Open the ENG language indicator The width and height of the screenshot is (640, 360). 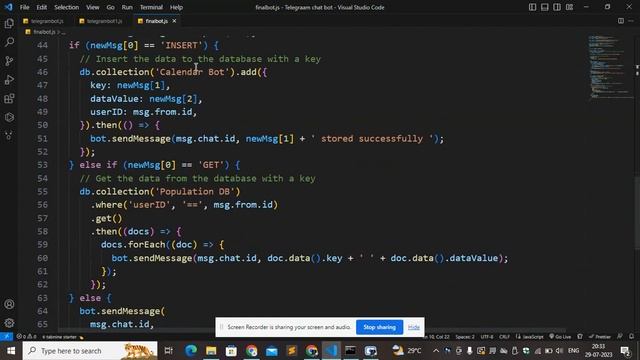tap(573, 351)
